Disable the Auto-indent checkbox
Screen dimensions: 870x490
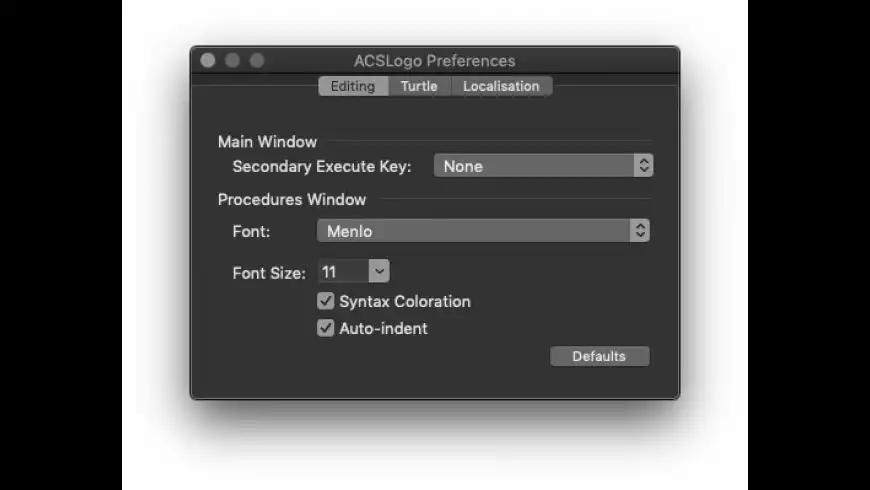click(326, 327)
